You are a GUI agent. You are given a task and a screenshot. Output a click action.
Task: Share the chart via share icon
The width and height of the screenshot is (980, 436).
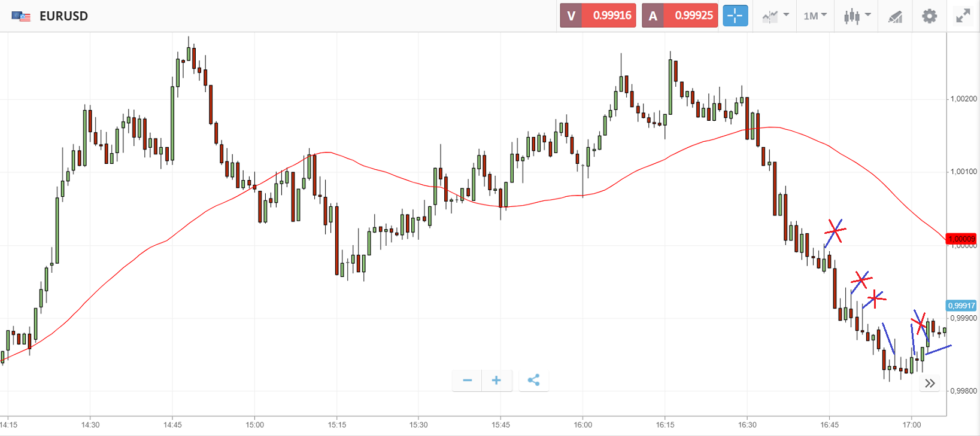point(533,380)
